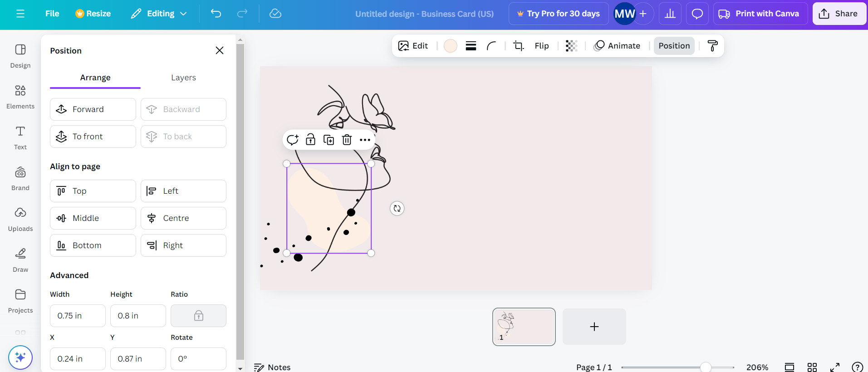Redo the last action
The image size is (868, 372).
pos(242,14)
